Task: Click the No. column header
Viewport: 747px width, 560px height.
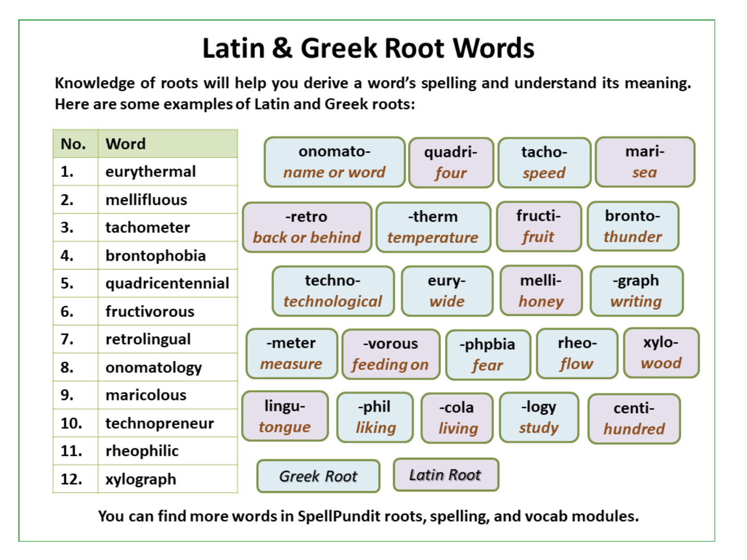Action: (76, 144)
